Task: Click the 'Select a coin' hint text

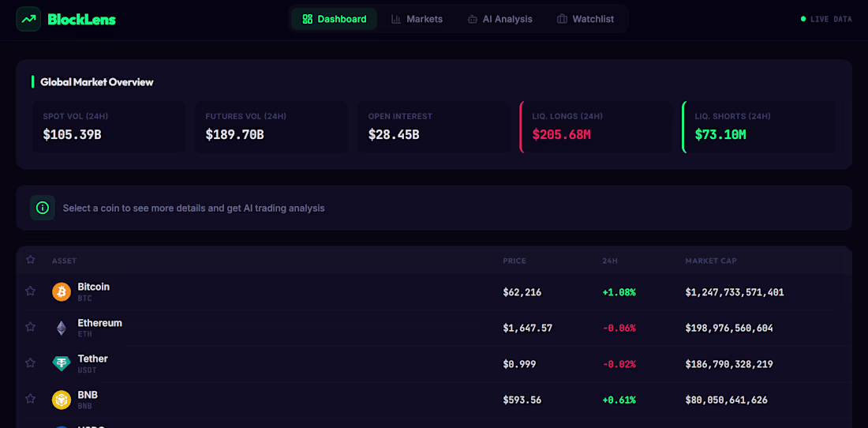Action: [x=194, y=208]
